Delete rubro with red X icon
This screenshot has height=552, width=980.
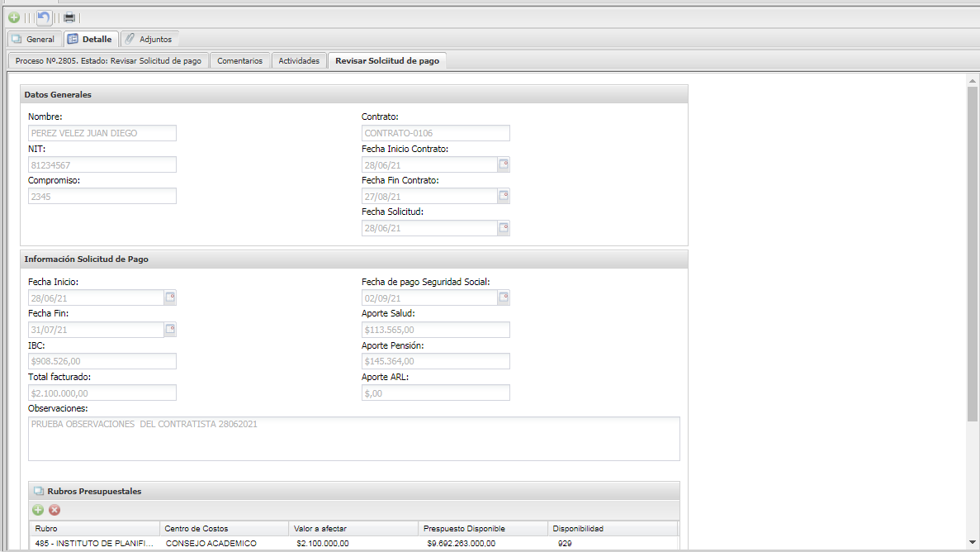tap(55, 510)
